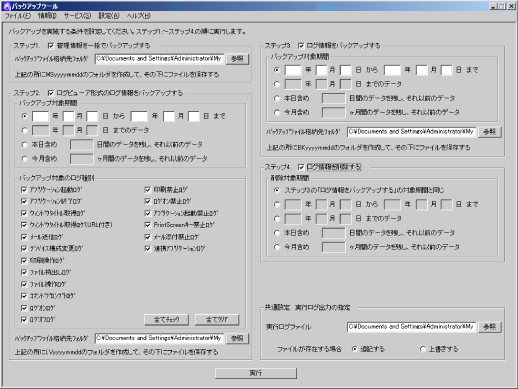Click the backup tool title bar icon
The image size is (518, 389).
coord(7,6)
